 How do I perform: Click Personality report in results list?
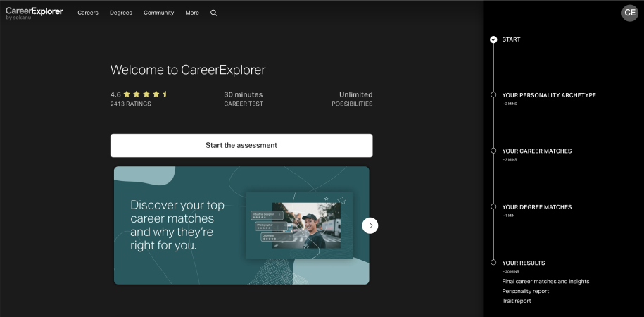tap(525, 291)
